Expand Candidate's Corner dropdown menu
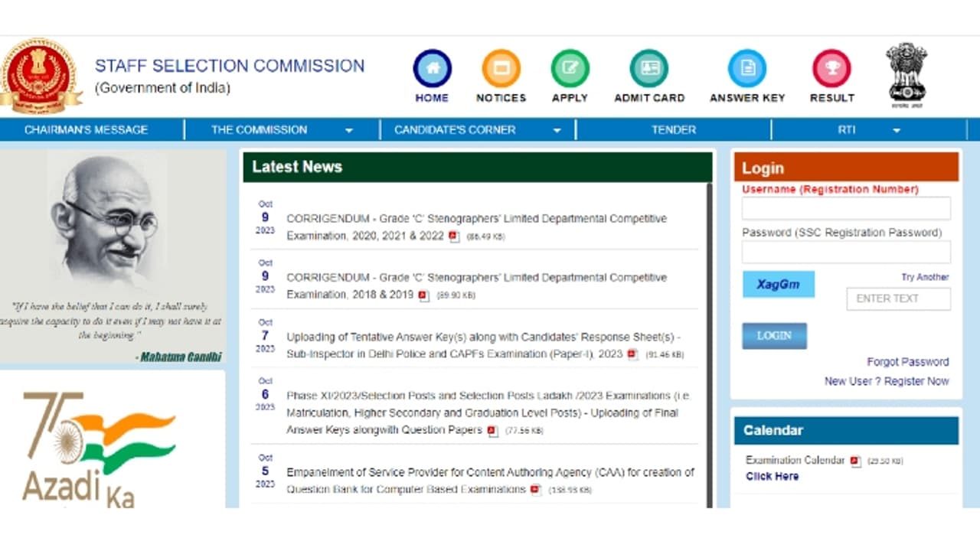The height and width of the screenshot is (551, 980). tap(557, 130)
